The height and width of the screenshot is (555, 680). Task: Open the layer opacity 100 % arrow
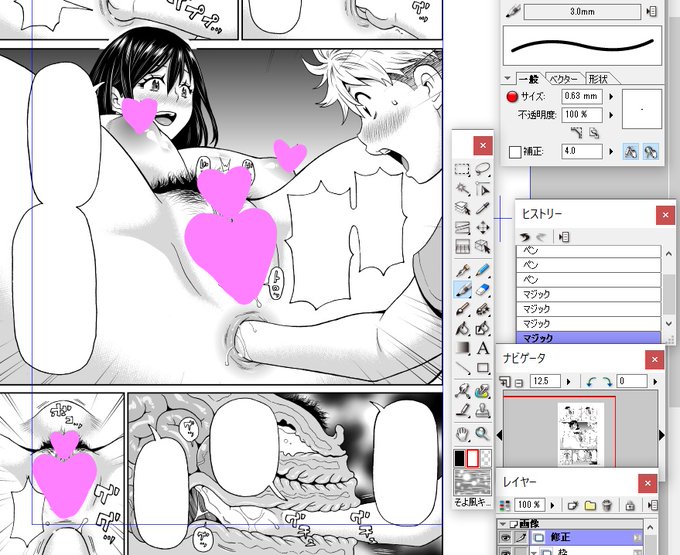[552, 505]
